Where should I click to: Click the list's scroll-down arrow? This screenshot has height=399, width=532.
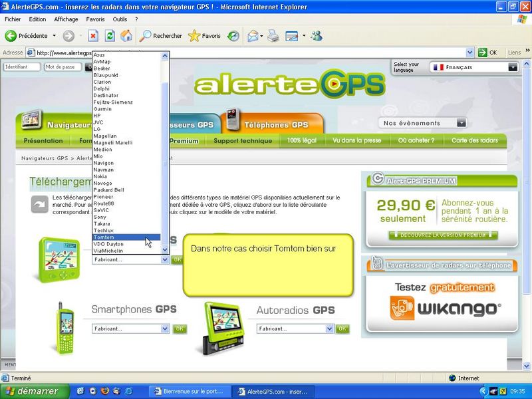click(x=165, y=249)
